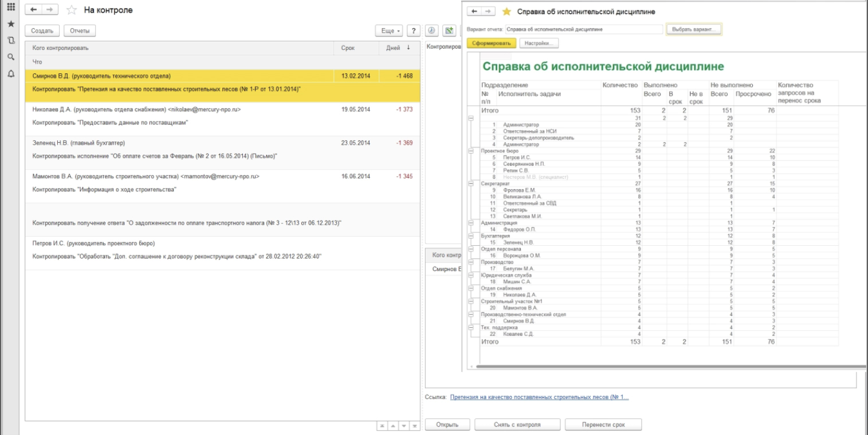Image resolution: width=868 pixels, height=435 pixels.
Task: Click Великанова Л.А. in report
Action: click(x=522, y=197)
